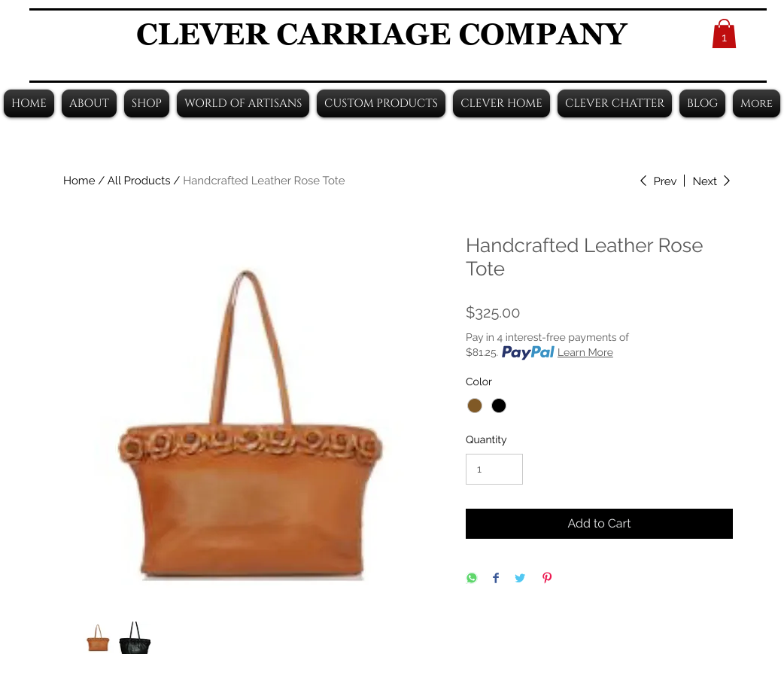Add the tote to cart
This screenshot has width=784, height=678.
[599, 524]
